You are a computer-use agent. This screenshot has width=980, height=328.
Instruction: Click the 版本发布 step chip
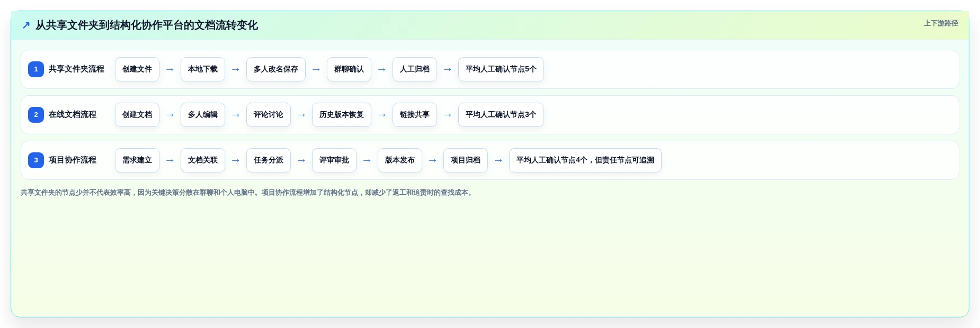(400, 160)
